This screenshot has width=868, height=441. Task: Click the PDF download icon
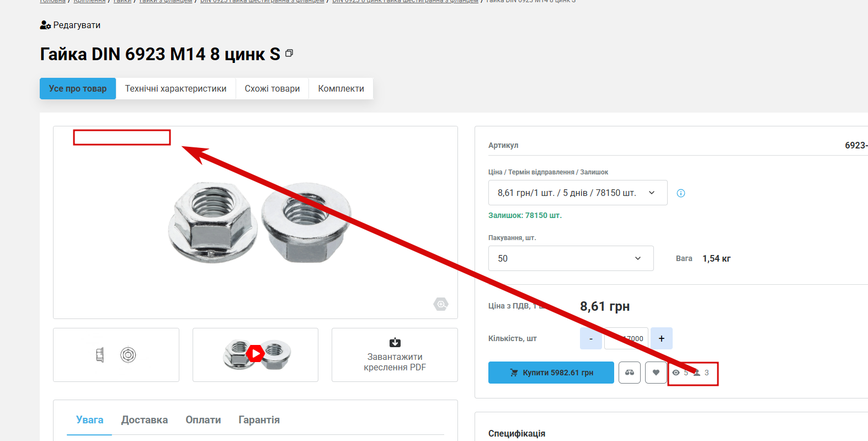(395, 343)
